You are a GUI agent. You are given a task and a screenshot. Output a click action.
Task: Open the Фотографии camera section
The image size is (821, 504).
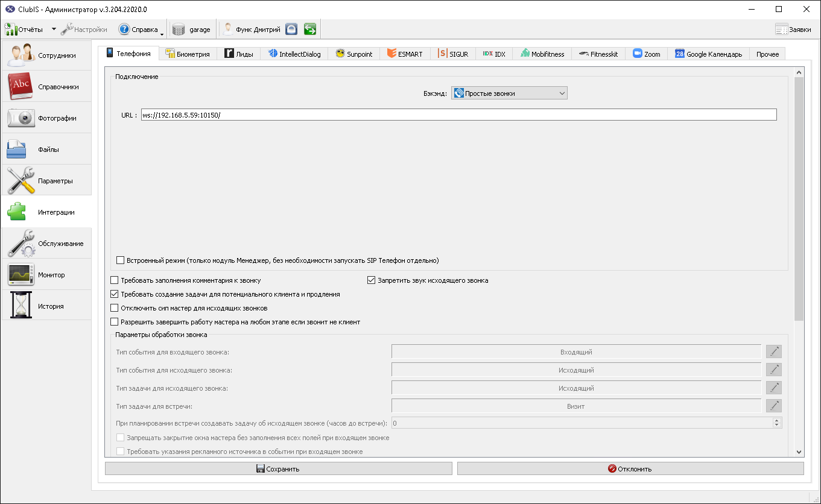(x=46, y=118)
